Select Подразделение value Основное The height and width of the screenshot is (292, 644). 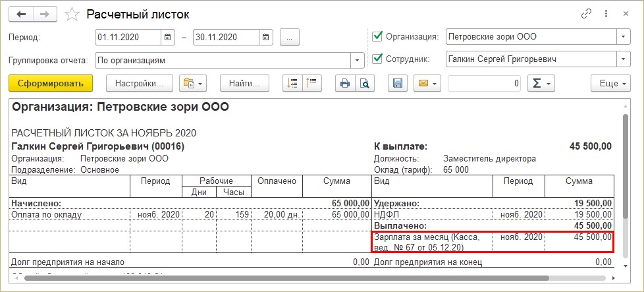(100, 170)
